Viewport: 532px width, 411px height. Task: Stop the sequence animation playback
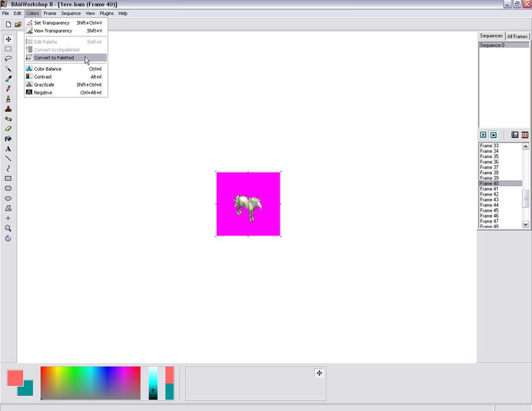(x=494, y=135)
